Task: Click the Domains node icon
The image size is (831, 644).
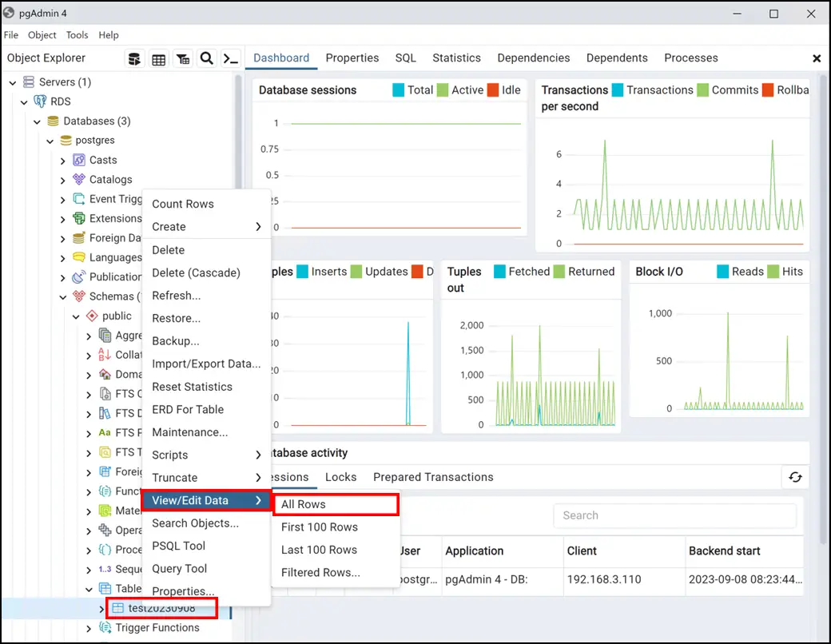Action: click(x=105, y=374)
